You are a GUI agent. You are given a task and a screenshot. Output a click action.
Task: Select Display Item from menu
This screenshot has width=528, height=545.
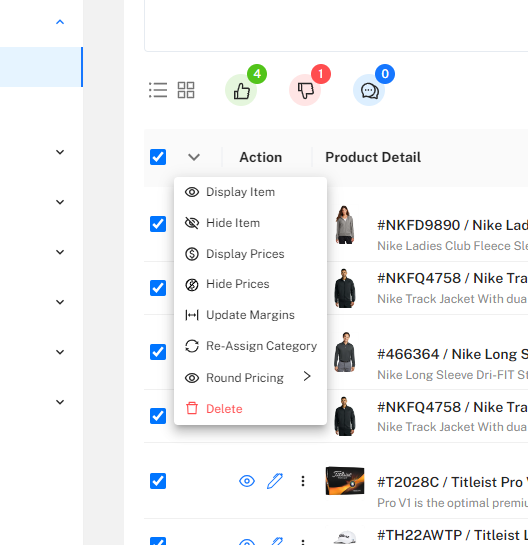tap(250, 192)
